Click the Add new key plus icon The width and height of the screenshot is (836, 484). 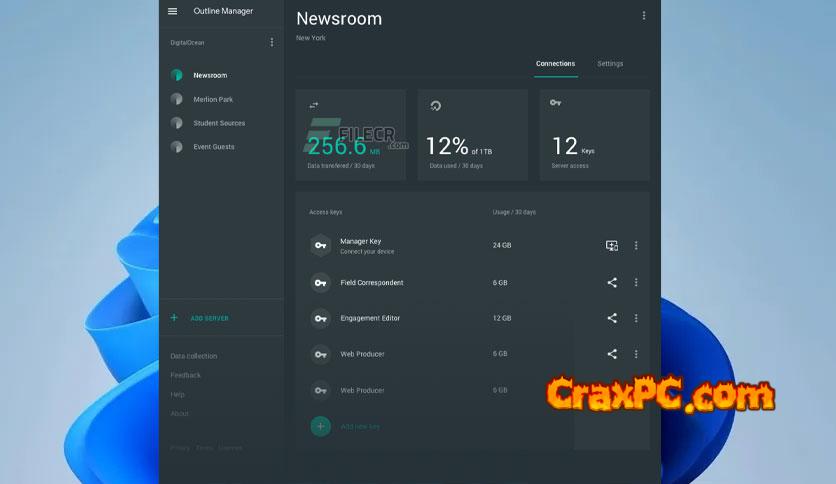click(x=320, y=426)
